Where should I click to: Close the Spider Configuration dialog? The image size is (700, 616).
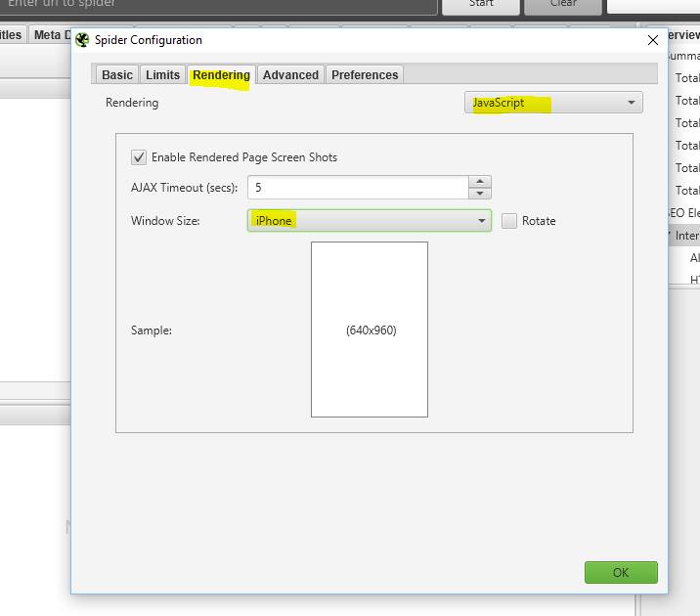[x=653, y=40]
